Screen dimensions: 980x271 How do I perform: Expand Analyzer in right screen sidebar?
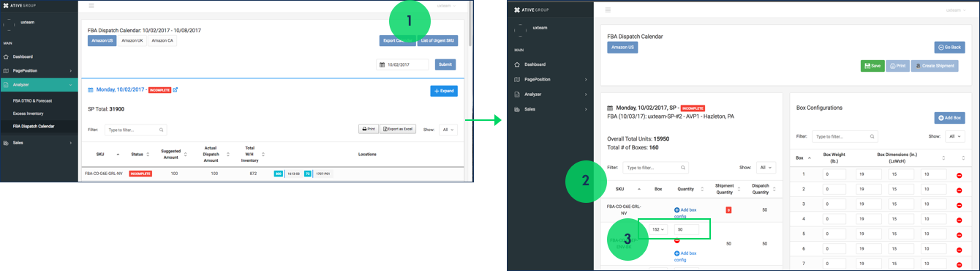[550, 94]
